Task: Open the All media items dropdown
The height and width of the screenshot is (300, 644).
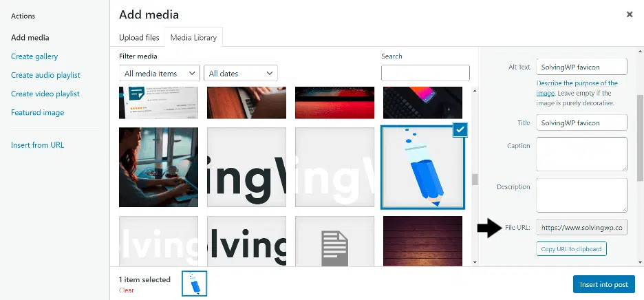Action: (x=160, y=73)
